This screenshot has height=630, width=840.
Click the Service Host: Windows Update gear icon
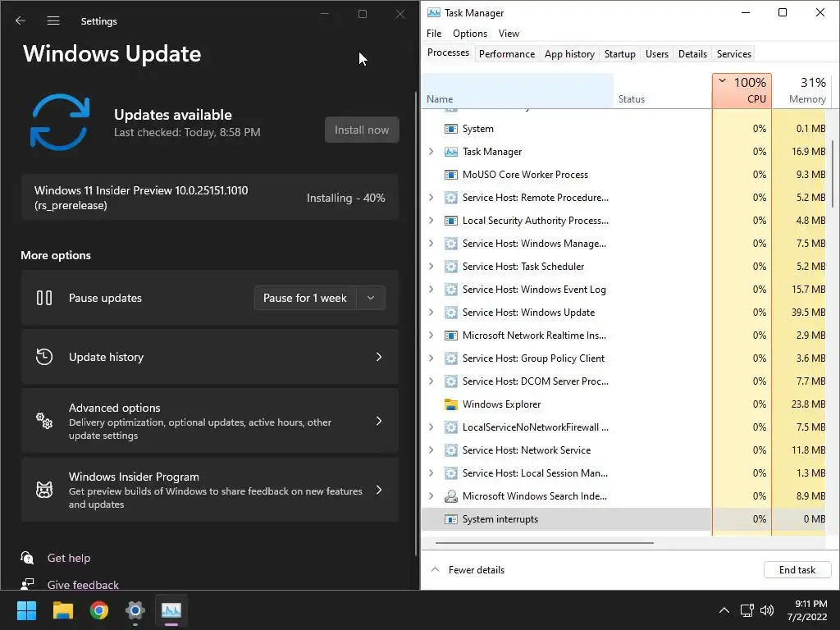coord(451,313)
